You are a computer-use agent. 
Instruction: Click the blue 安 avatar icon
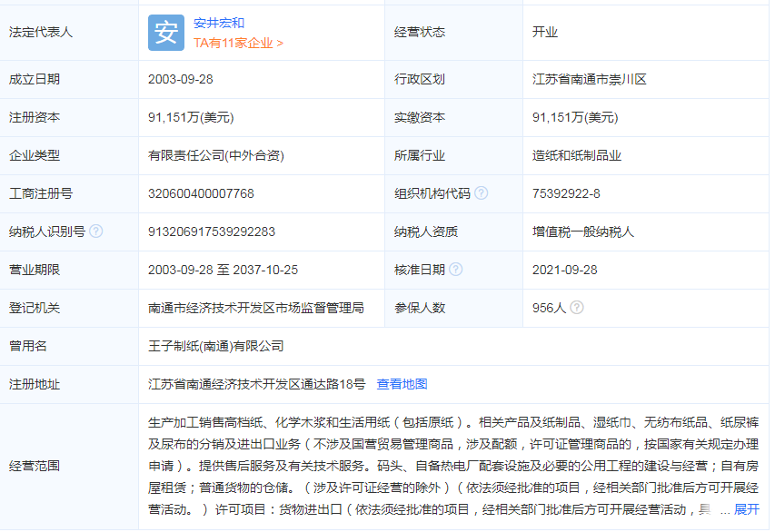click(x=166, y=33)
